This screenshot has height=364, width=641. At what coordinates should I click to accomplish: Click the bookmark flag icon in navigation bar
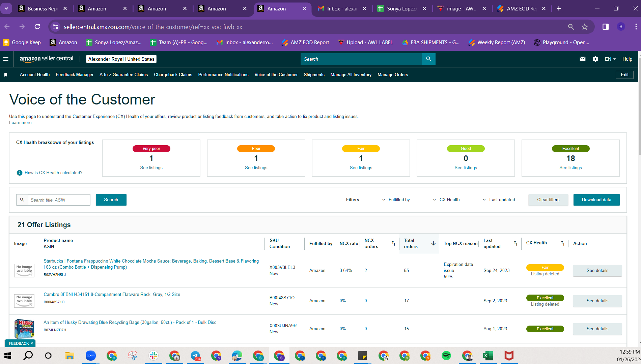pyautogui.click(x=6, y=75)
